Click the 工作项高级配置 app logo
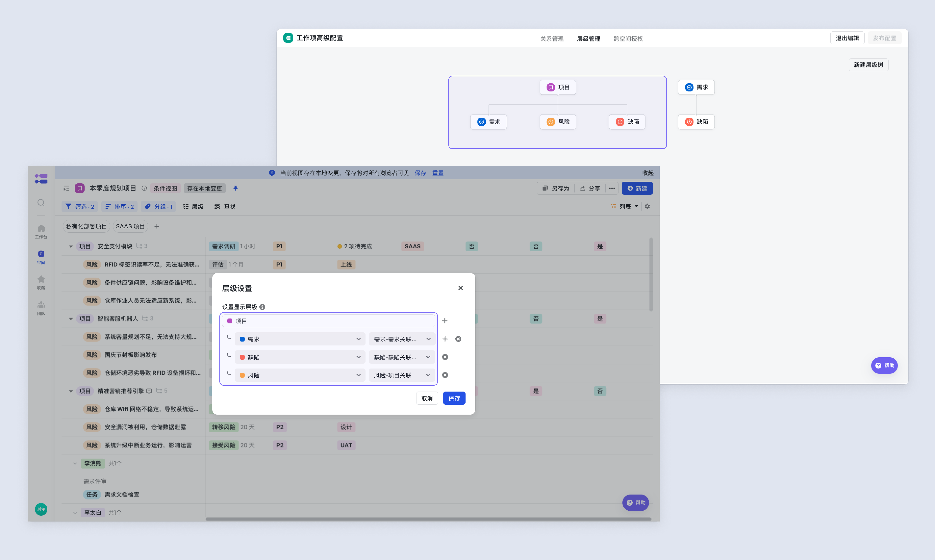The width and height of the screenshot is (935, 560). point(288,38)
